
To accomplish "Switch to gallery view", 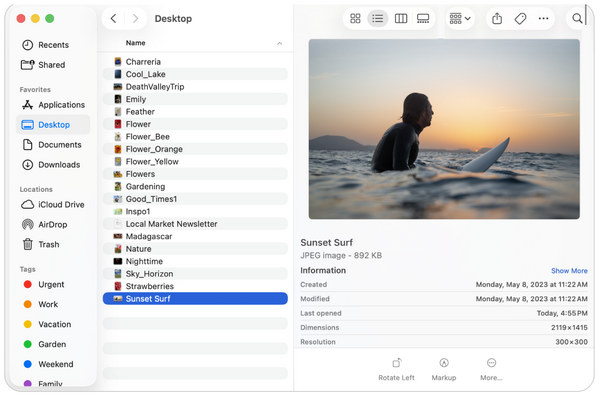I will 423,18.
